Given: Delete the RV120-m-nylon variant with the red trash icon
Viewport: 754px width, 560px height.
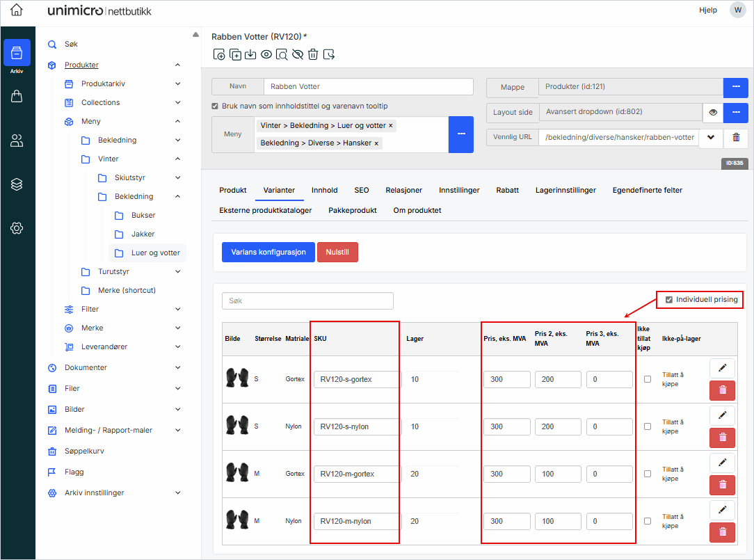Looking at the screenshot, I should [x=722, y=531].
